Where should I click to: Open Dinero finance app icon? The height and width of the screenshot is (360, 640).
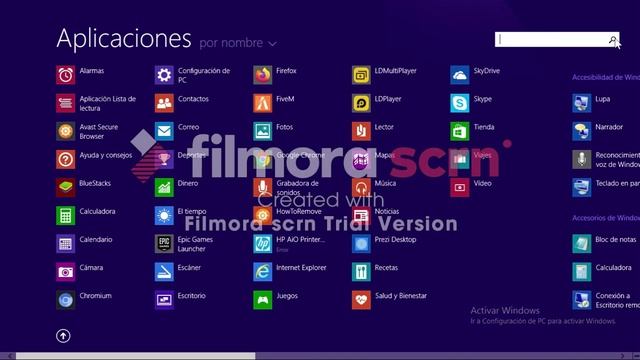pos(164,188)
